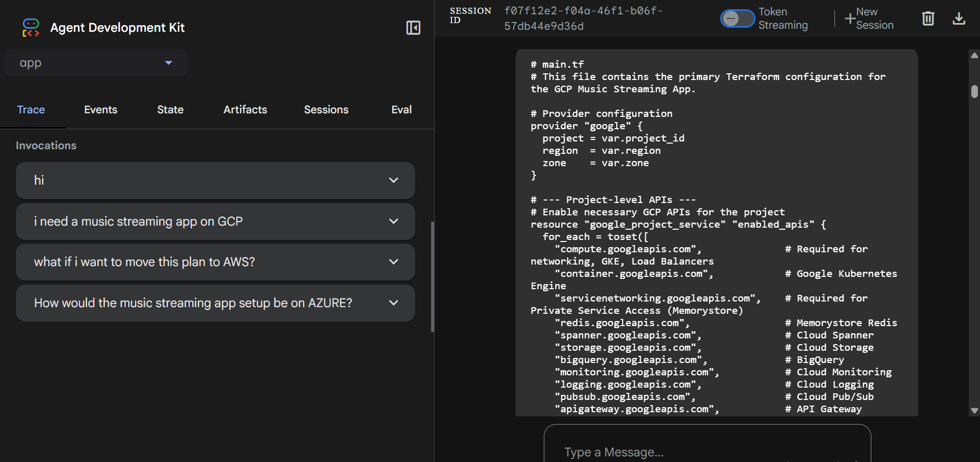Expand the move plan to AWS invocation
This screenshot has height=462, width=980.
pos(393,262)
